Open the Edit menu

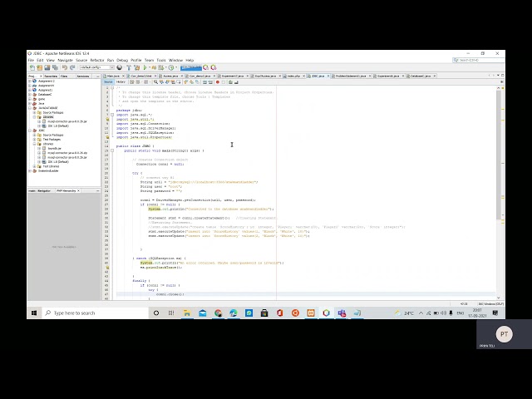click(x=40, y=60)
